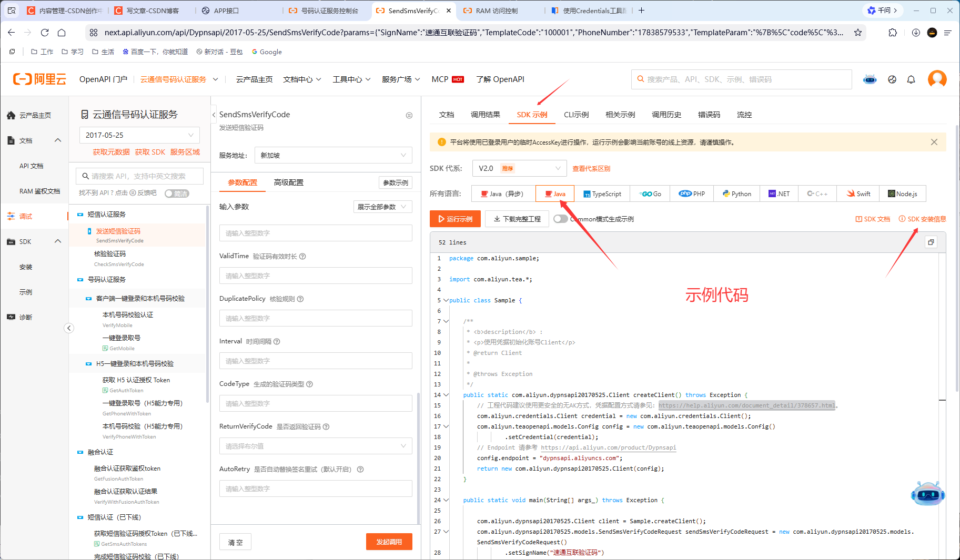Click the robot assistant icon in header

[870, 79]
